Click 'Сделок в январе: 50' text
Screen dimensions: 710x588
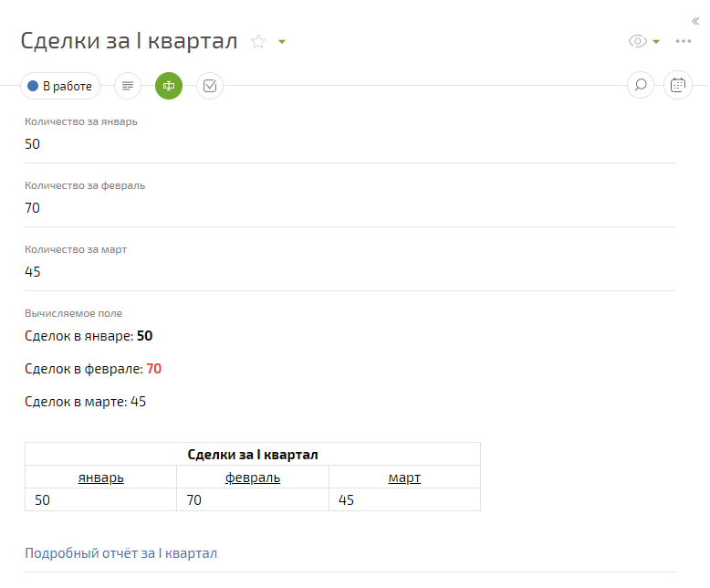(89, 336)
